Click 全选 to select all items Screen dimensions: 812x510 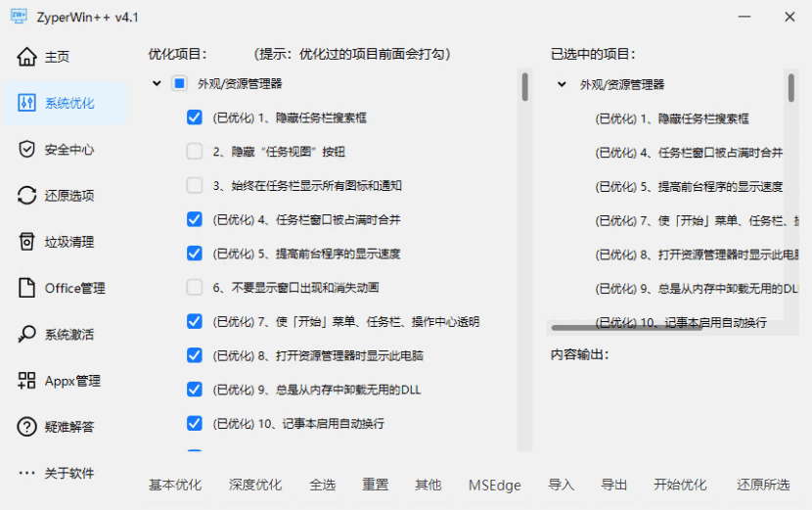coord(323,486)
